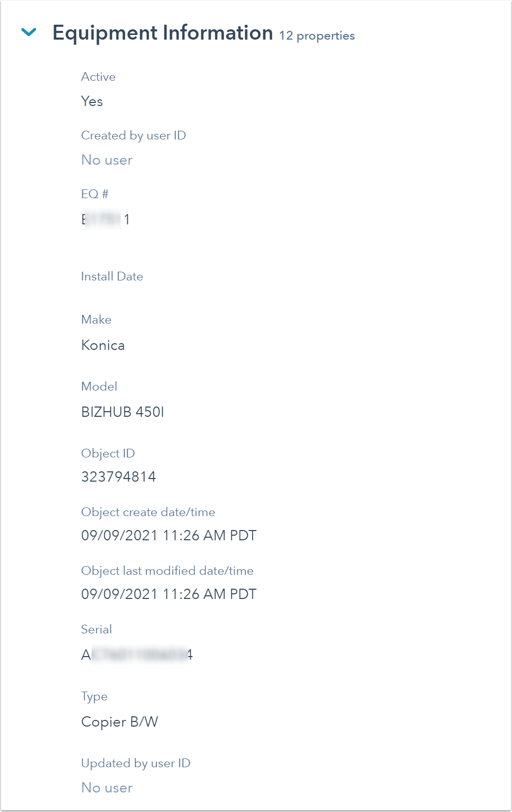512x812 pixels.
Task: Click the Type property label
Action: click(x=94, y=697)
